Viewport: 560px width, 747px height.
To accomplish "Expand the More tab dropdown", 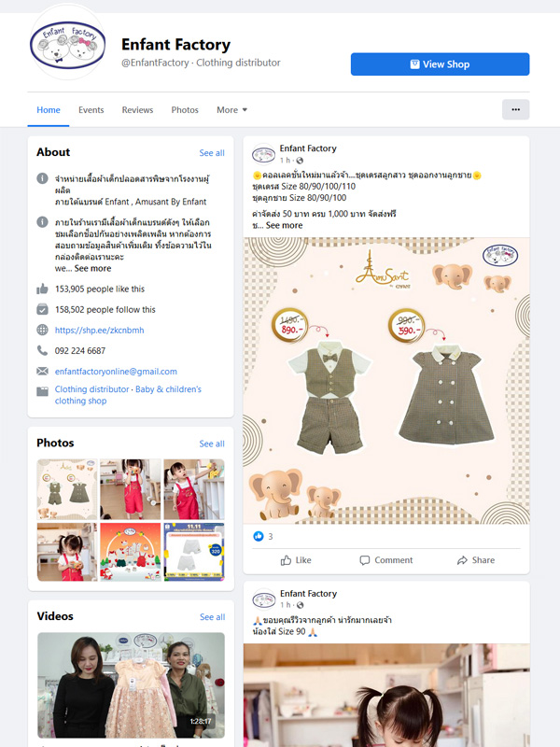I will pyautogui.click(x=231, y=110).
